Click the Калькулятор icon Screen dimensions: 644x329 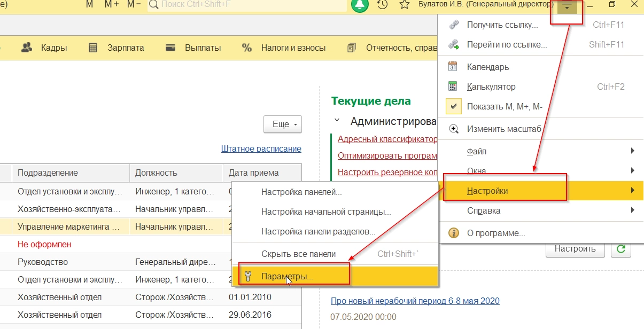pyautogui.click(x=453, y=87)
